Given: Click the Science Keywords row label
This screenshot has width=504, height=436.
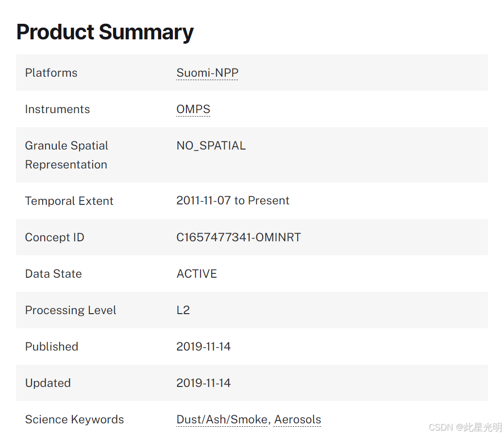Looking at the screenshot, I should click(74, 419).
